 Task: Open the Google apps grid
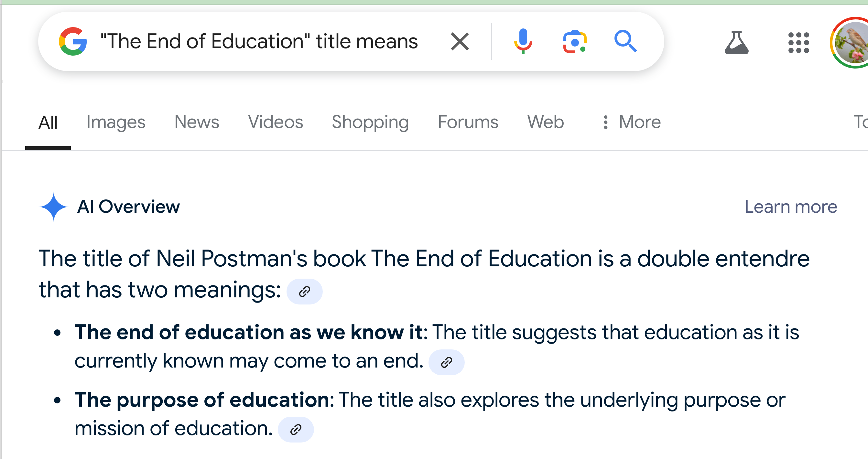point(798,43)
